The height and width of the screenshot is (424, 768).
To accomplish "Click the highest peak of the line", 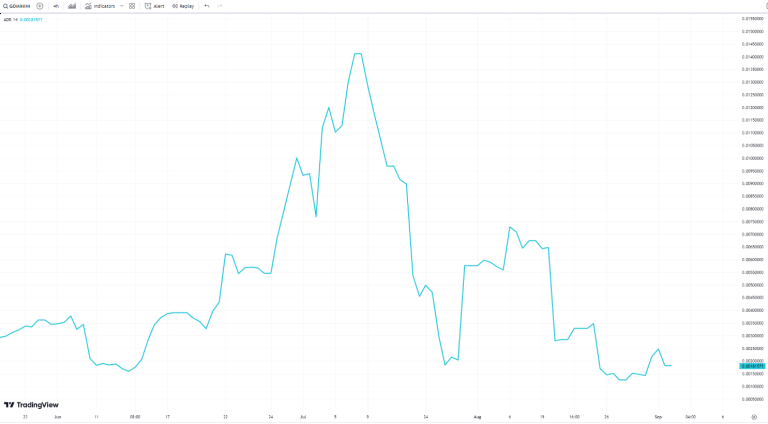I will pos(358,53).
